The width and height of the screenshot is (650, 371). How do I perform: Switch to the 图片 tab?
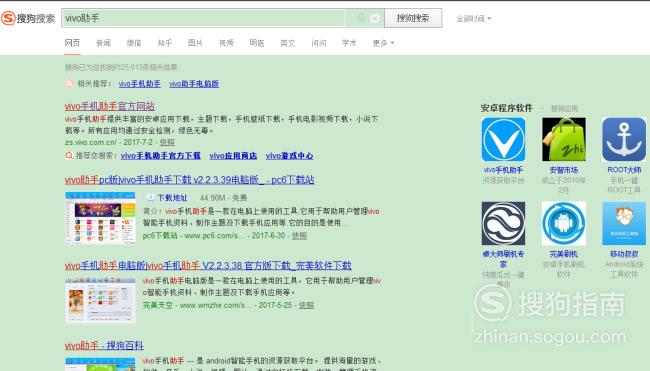(195, 43)
